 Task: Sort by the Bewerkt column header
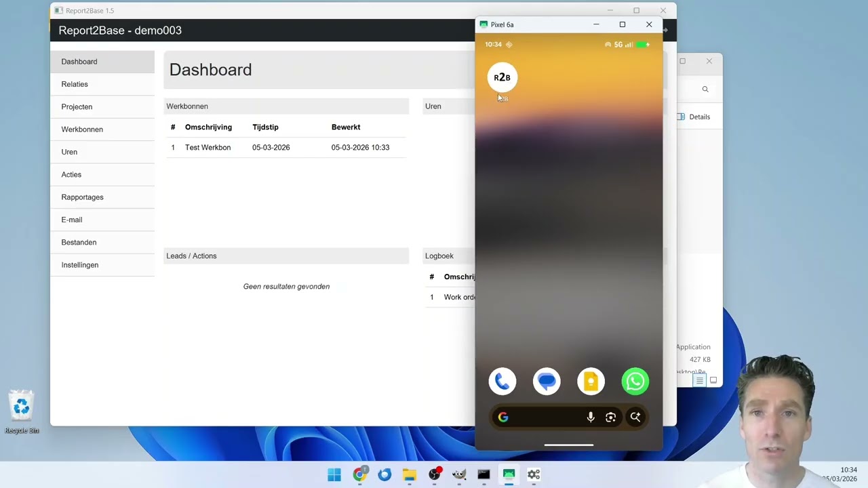coord(346,127)
